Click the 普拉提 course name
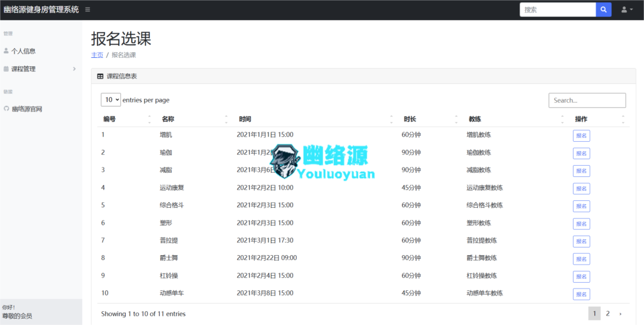This screenshot has width=644, height=325. click(169, 240)
